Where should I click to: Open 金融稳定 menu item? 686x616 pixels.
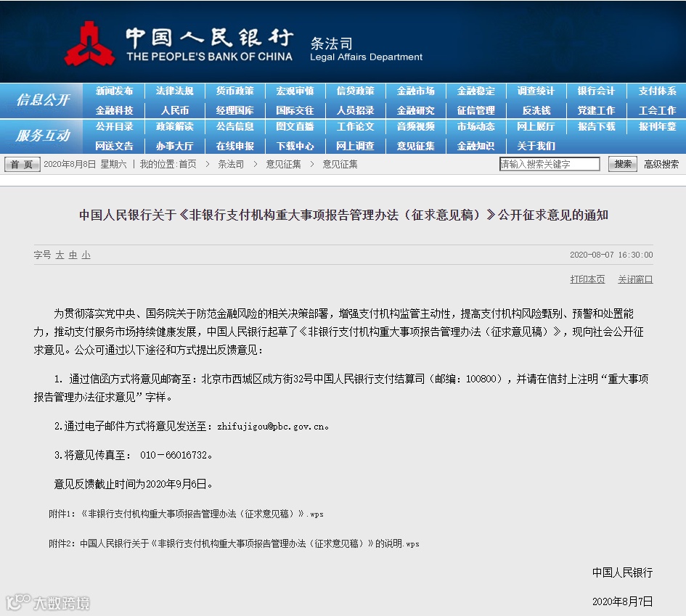(476, 91)
